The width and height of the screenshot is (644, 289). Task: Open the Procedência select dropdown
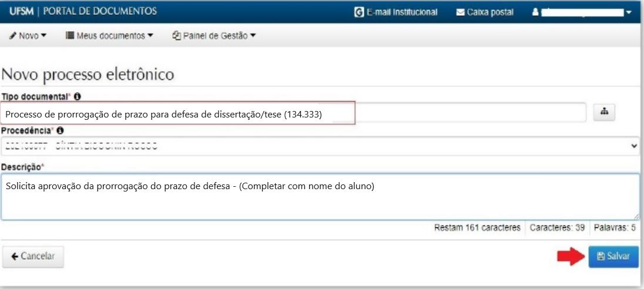pyautogui.click(x=320, y=146)
